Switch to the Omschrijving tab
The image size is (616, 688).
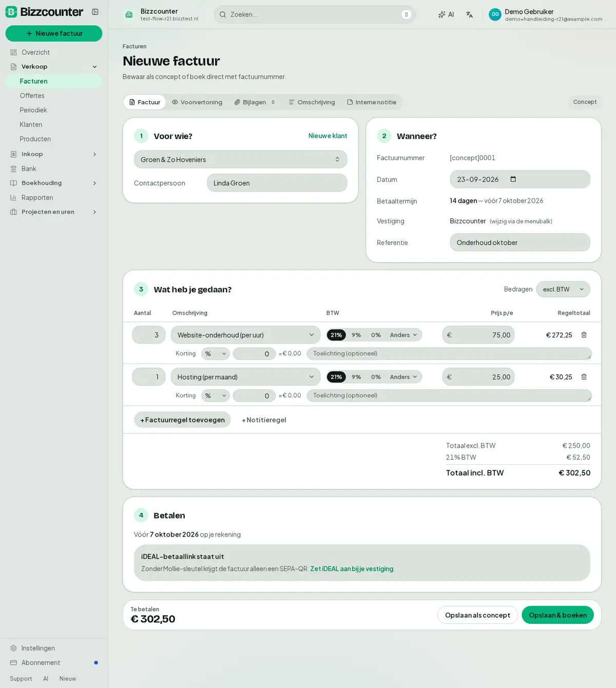[312, 102]
